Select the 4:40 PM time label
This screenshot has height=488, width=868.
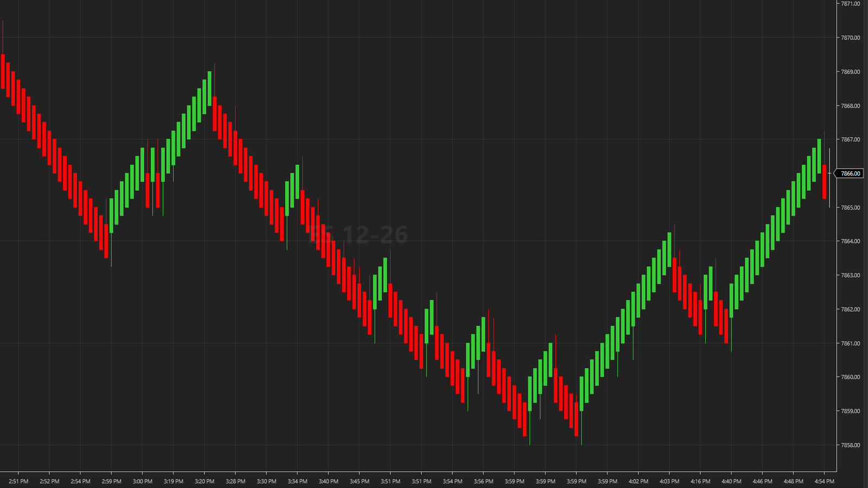pyautogui.click(x=731, y=481)
